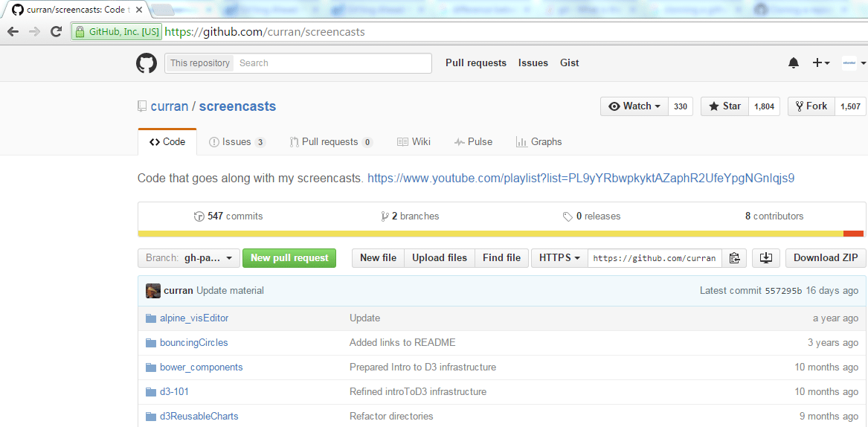
Task: Open the HTTPS protocol dropdown
Action: 559,258
